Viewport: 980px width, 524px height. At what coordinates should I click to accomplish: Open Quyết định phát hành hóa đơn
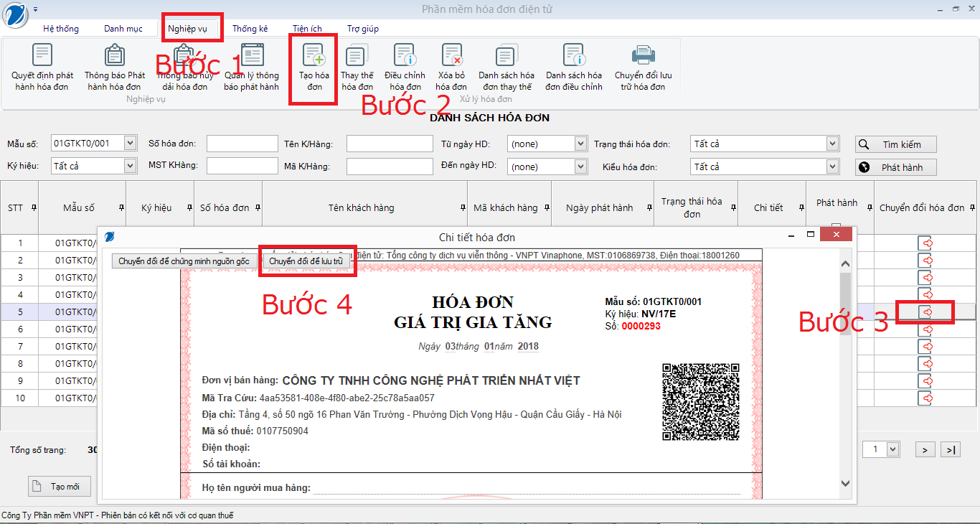coord(42,67)
